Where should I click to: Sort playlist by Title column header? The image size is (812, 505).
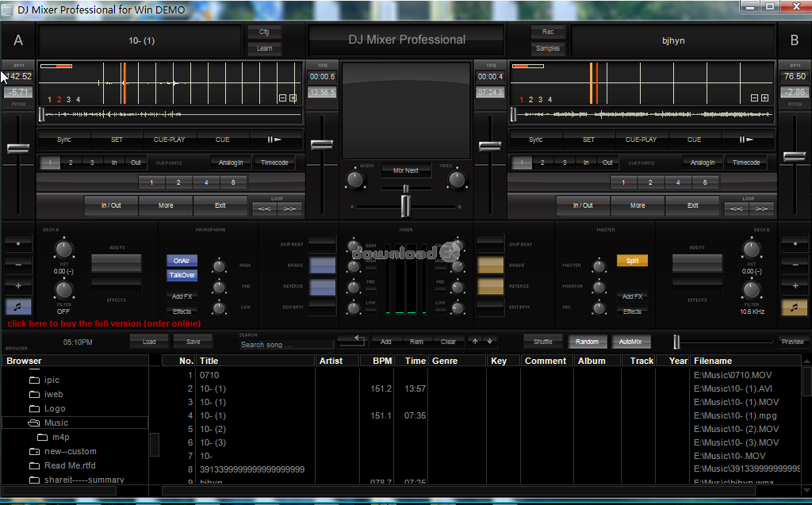[x=255, y=361]
